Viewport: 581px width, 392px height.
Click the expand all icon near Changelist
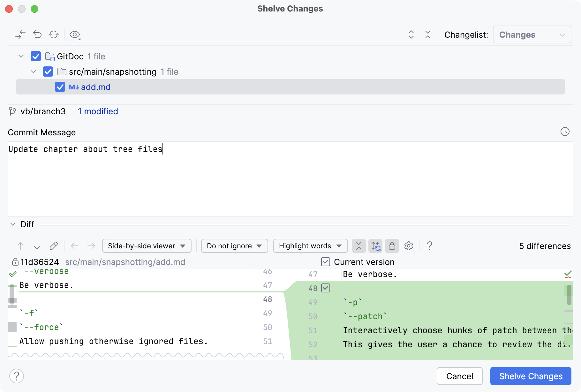click(x=411, y=34)
